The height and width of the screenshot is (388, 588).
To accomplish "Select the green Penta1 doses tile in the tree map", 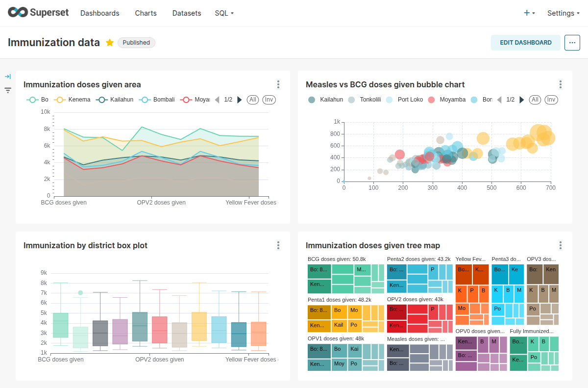I will (x=319, y=310).
